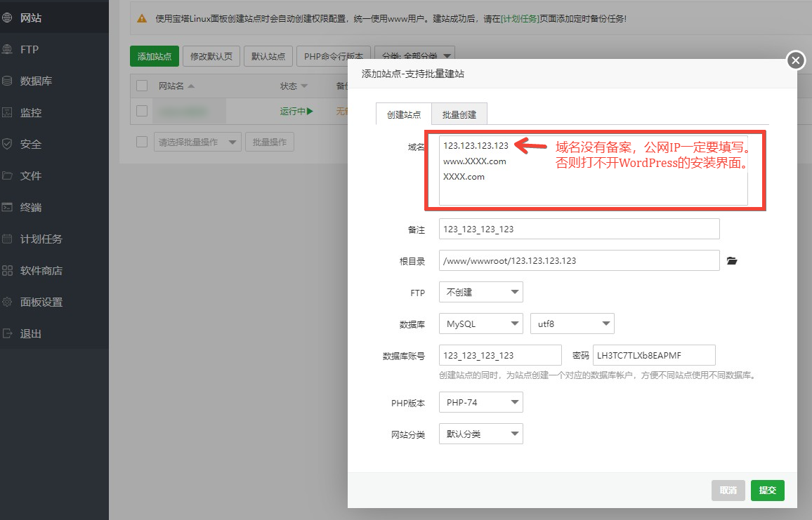
Task: Select the 创建站点 tab
Action: click(x=404, y=115)
